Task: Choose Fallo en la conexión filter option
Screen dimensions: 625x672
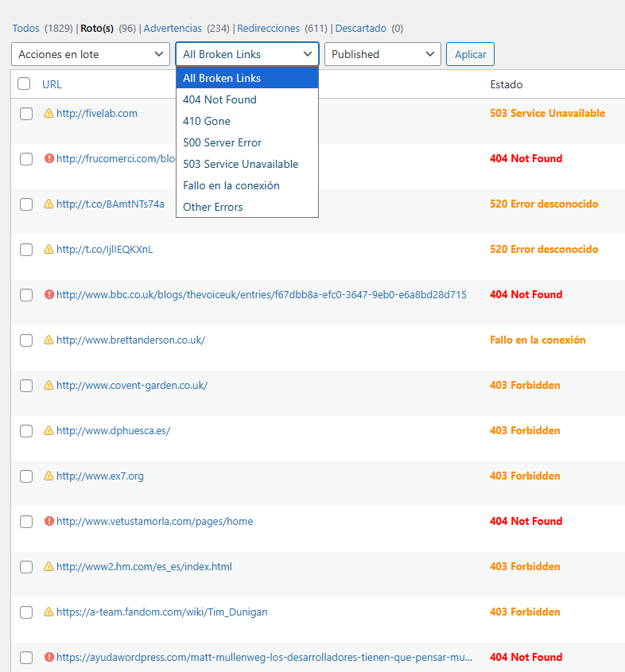Action: tap(247, 185)
